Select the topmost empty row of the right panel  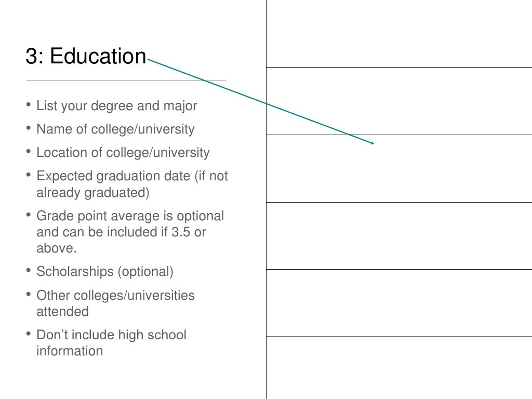click(x=400, y=34)
